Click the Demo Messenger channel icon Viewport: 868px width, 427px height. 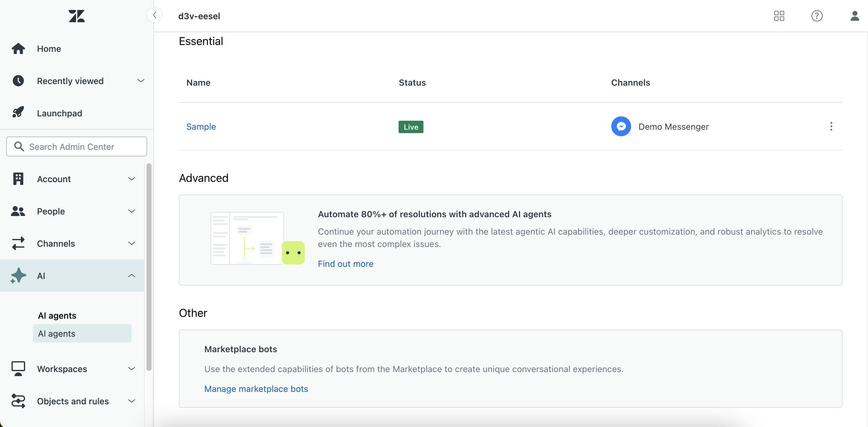(621, 127)
